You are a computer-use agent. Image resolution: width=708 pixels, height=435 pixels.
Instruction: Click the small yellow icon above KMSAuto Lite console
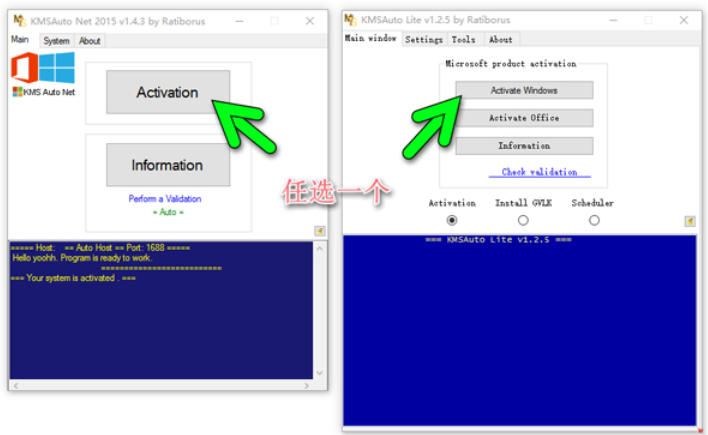click(x=690, y=221)
